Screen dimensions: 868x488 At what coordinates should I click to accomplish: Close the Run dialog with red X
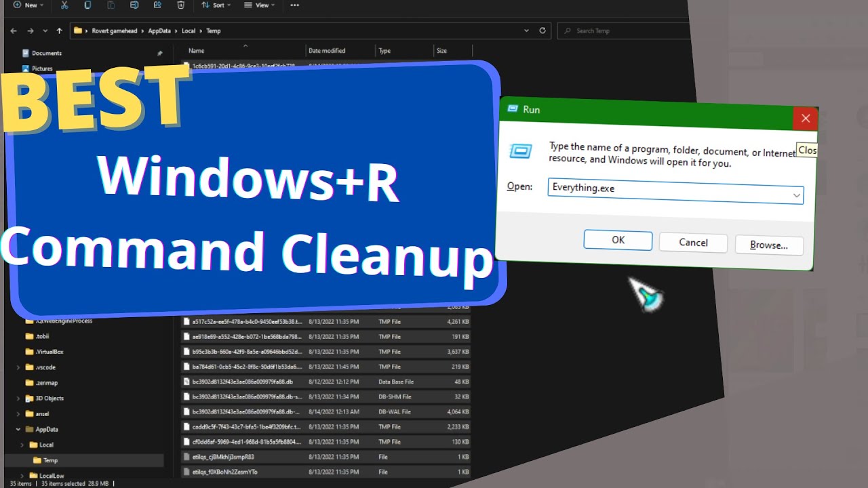pyautogui.click(x=805, y=119)
